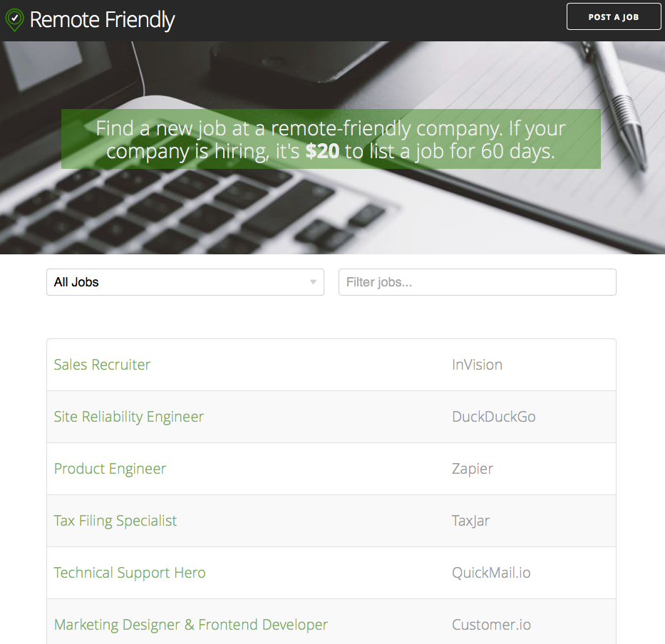Select the QuickMail.io company entry

491,573
